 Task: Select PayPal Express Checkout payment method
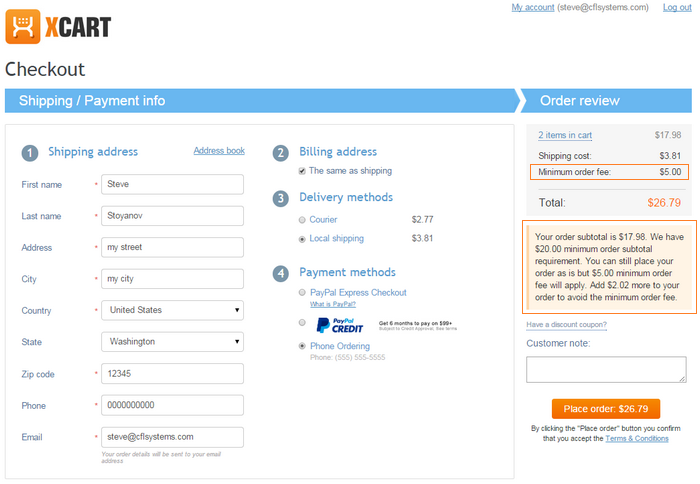(302, 292)
